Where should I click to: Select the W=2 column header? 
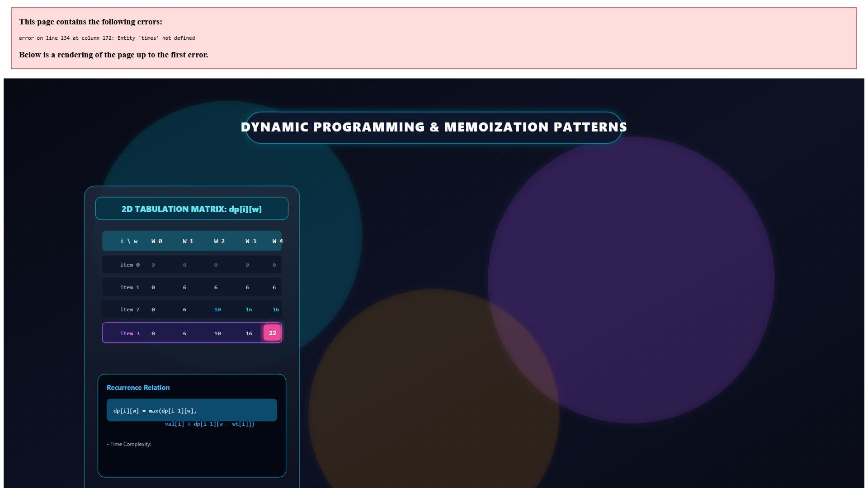point(219,241)
